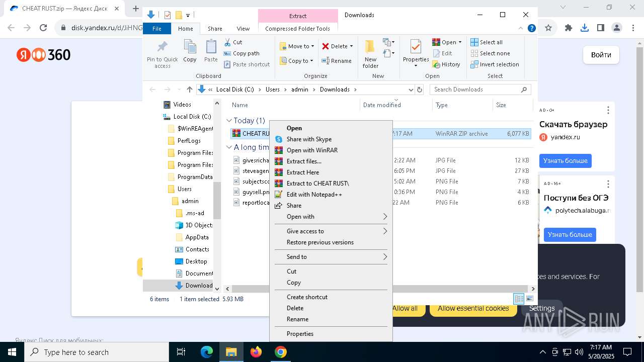
Task: Open Properties from context menu
Action: coord(331,334)
